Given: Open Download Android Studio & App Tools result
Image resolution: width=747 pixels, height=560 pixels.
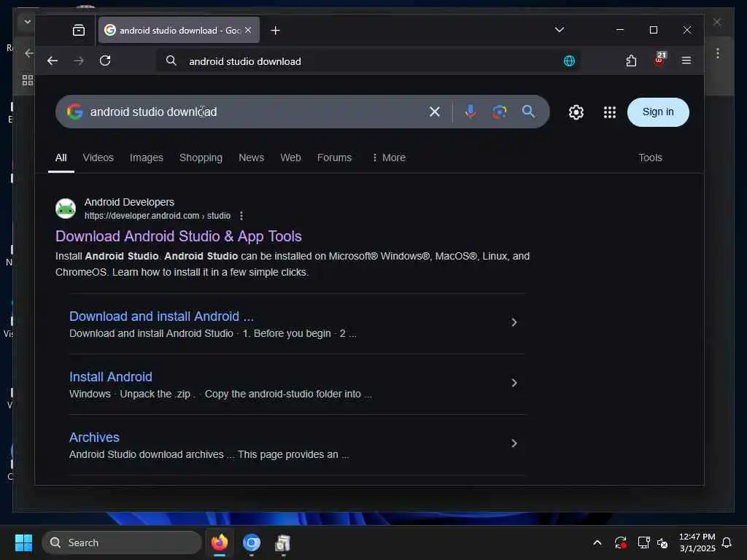Looking at the screenshot, I should pos(178,236).
